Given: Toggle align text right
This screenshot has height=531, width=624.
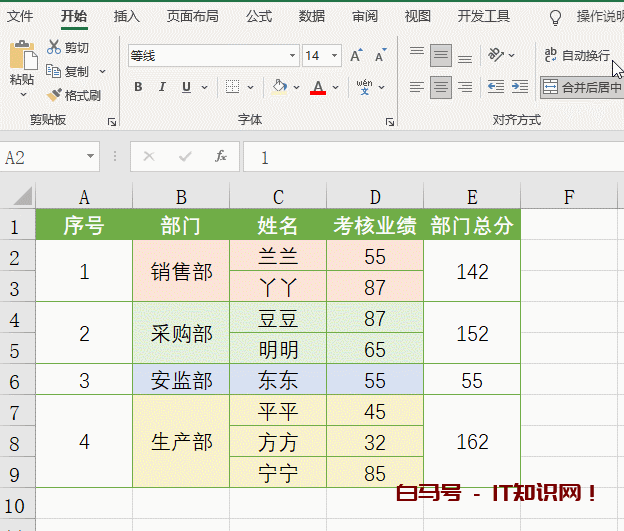Looking at the screenshot, I should pyautogui.click(x=465, y=87).
